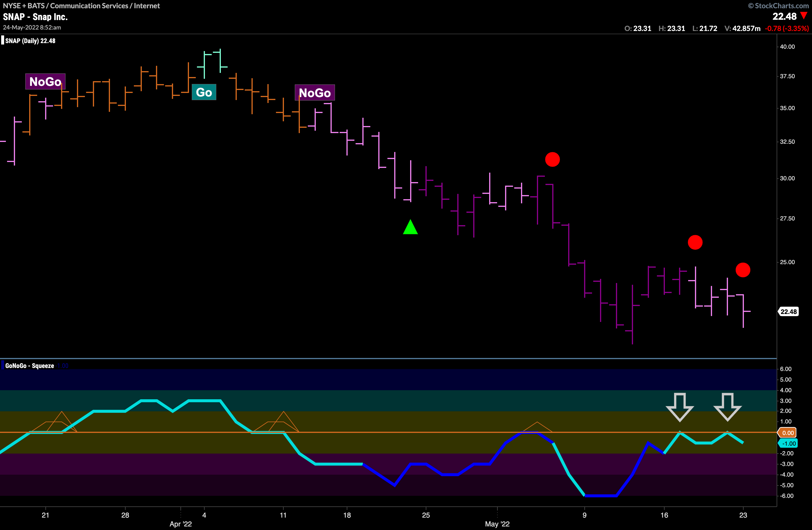This screenshot has height=530, width=812.
Task: Click the 3.00 oscillator axis label
Action: [786, 400]
